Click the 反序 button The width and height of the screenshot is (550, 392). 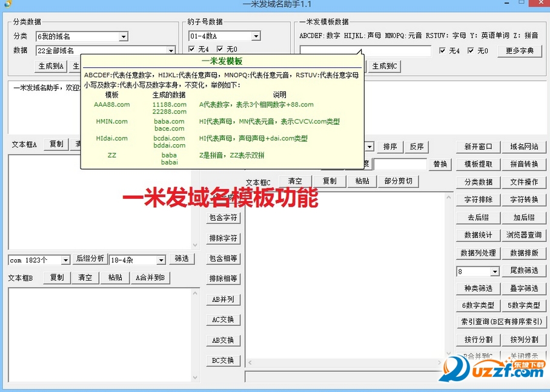[416, 147]
